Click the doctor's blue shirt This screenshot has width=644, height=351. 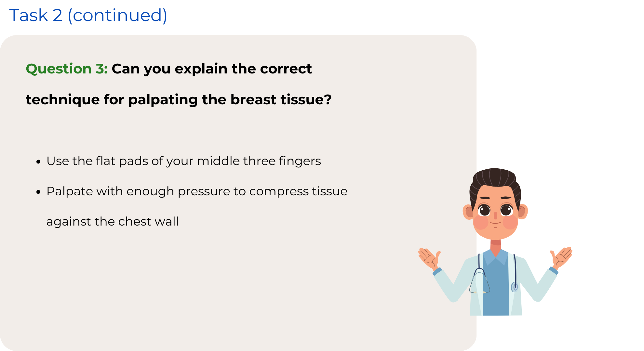pyautogui.click(x=496, y=286)
